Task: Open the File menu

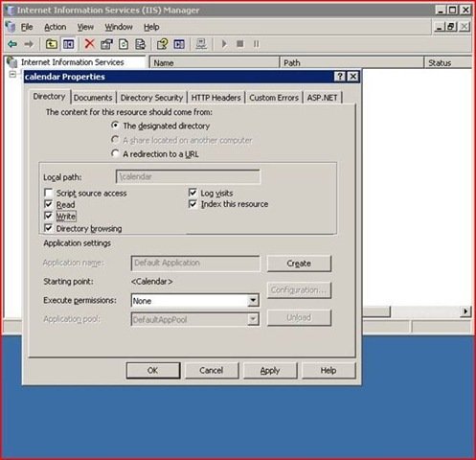Action: tap(27, 27)
